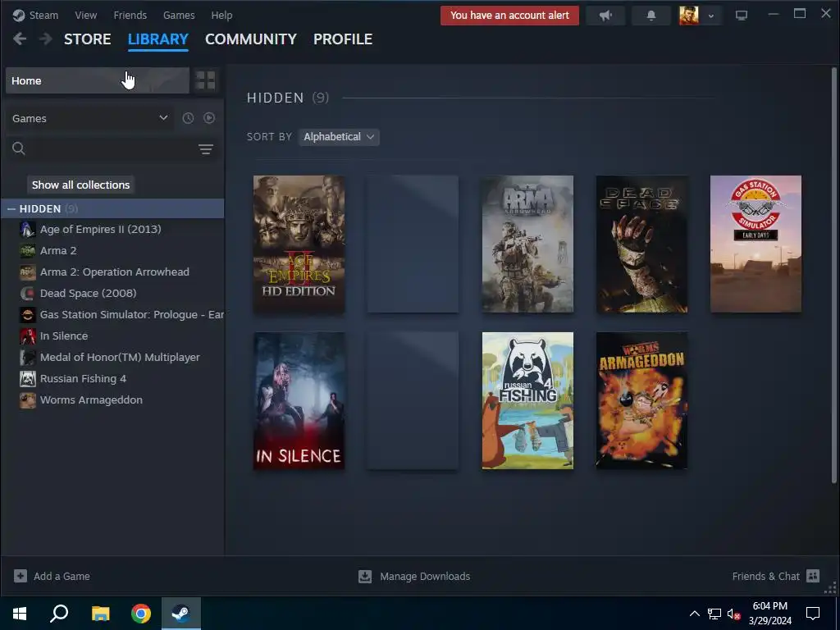Open the taskbar clock and date
The image size is (840, 630).
[x=769, y=614]
